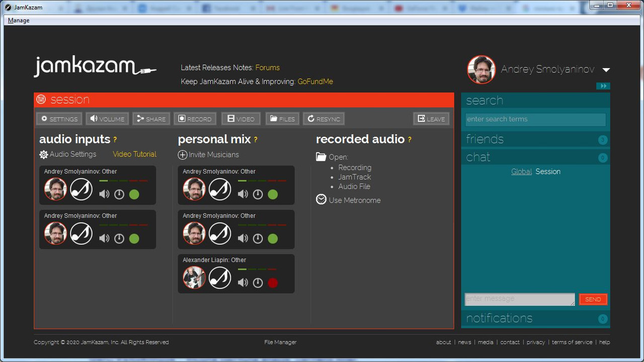Viewport: 644px width, 362px height.
Task: Open the about footer link
Action: (x=444, y=342)
